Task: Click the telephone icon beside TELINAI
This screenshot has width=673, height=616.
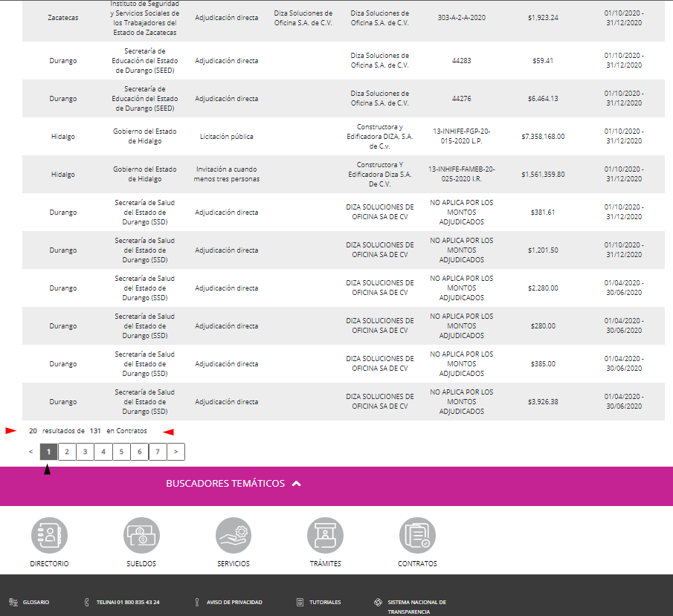Action: (87, 602)
